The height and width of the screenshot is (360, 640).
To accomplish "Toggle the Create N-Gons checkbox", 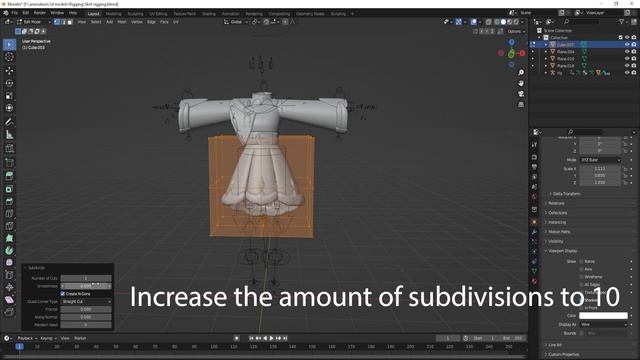I will [x=63, y=294].
